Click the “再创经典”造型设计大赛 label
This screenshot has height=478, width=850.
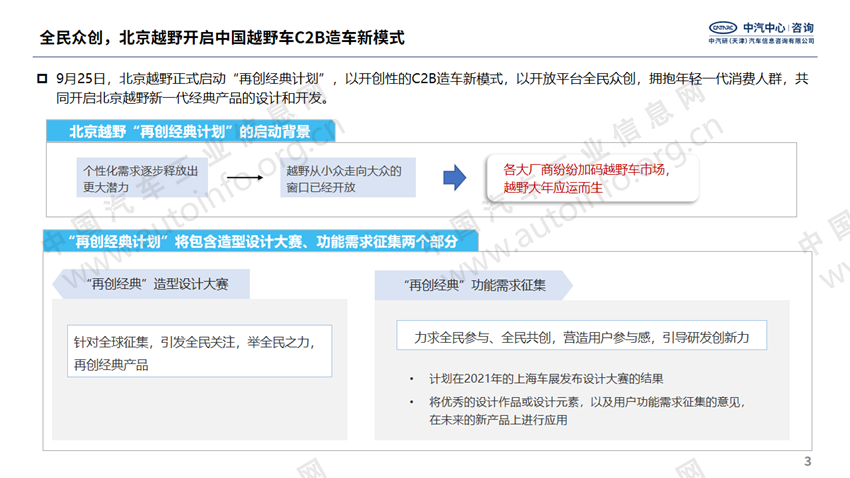click(151, 284)
